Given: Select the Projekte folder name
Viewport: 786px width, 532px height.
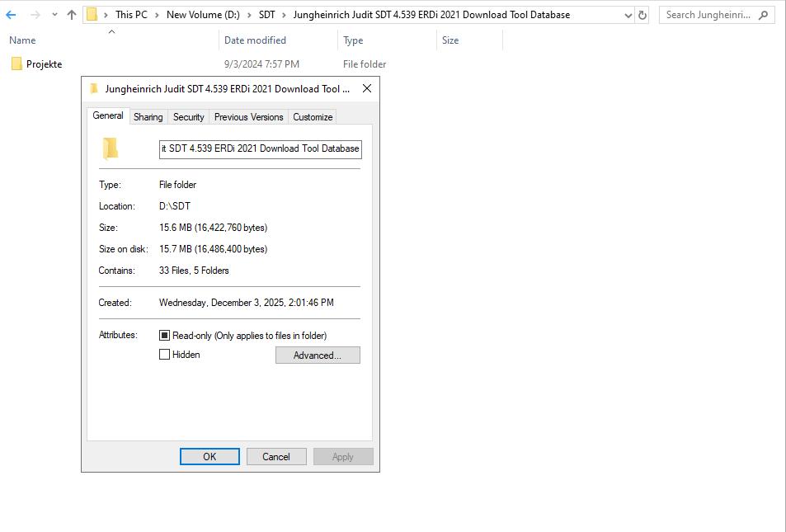Looking at the screenshot, I should coord(44,64).
